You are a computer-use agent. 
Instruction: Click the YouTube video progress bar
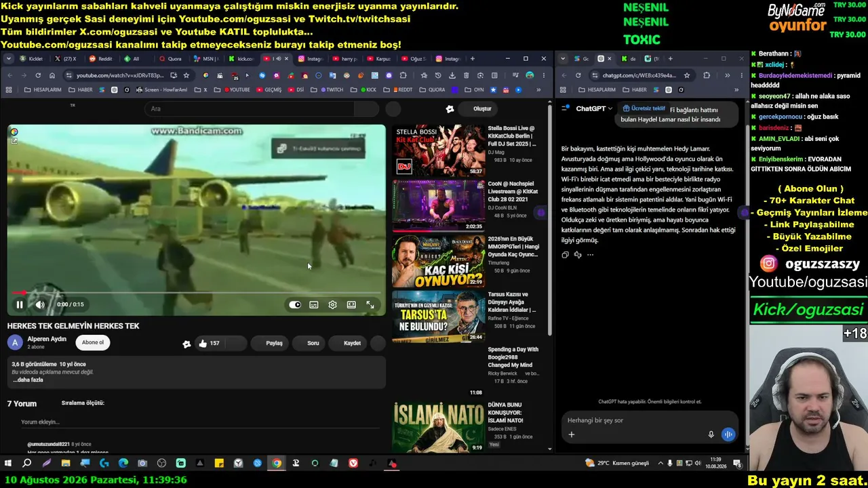[196, 293]
